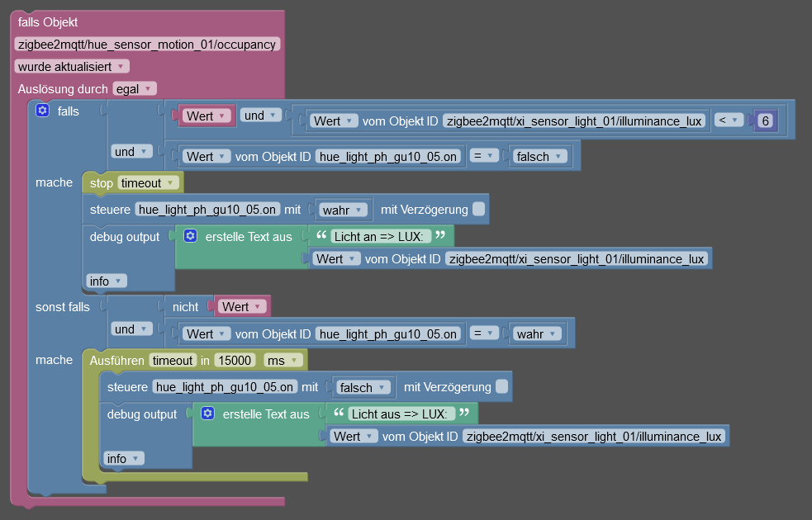Image resolution: width=812 pixels, height=520 pixels.
Task: Open Wert dropdown in the falls hue_light condition
Action: click(207, 156)
